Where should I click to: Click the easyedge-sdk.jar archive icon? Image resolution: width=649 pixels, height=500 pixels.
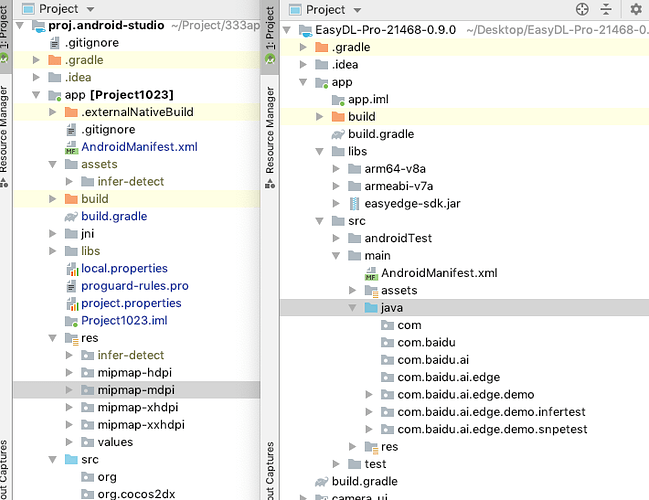(354, 204)
